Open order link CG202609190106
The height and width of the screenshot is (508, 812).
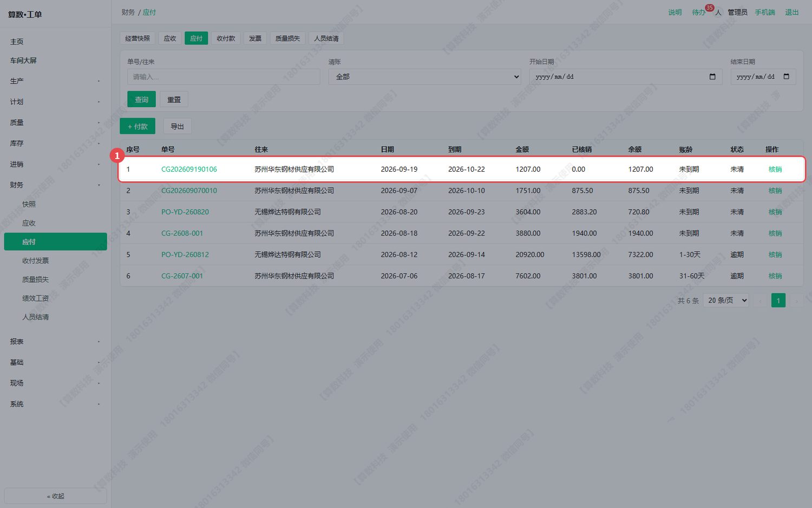pos(189,170)
